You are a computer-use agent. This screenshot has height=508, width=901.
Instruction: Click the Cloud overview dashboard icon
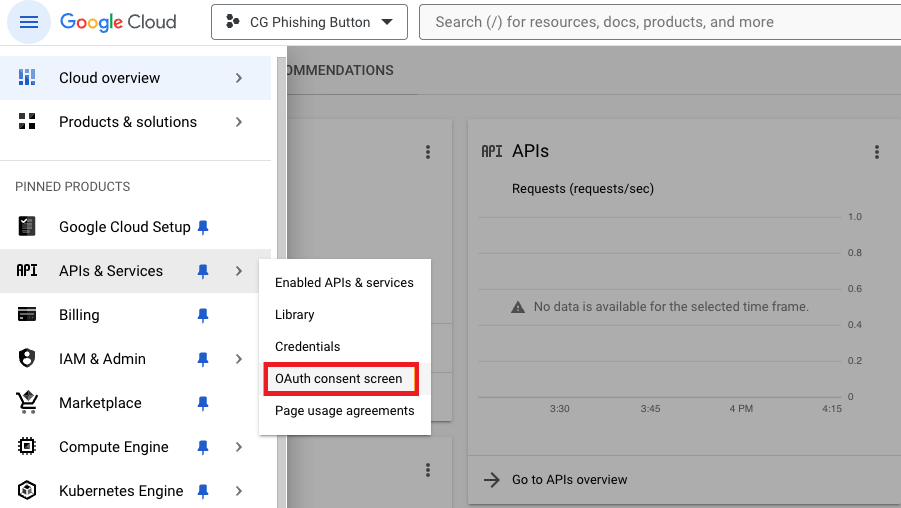point(27,78)
